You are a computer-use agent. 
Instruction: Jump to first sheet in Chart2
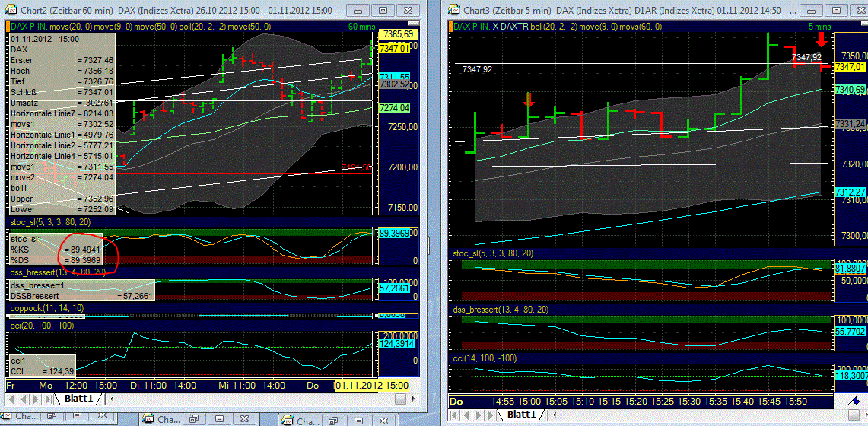click(10, 399)
